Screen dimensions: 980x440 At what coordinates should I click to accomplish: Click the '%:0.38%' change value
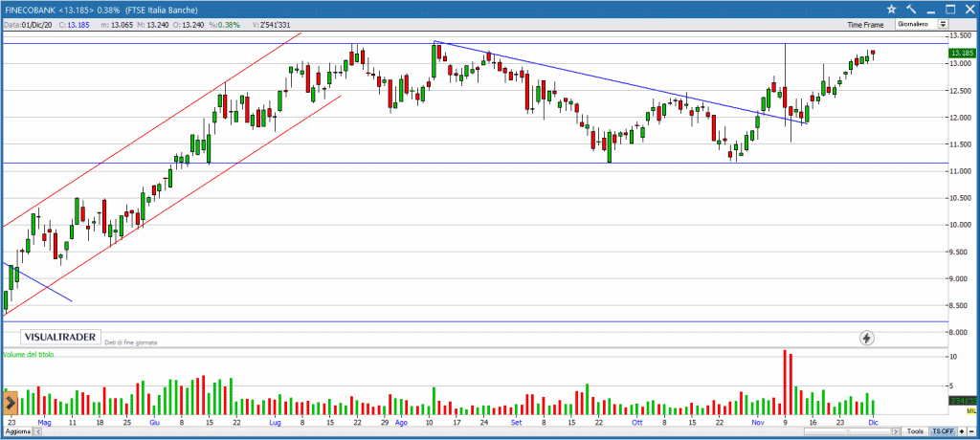224,25
